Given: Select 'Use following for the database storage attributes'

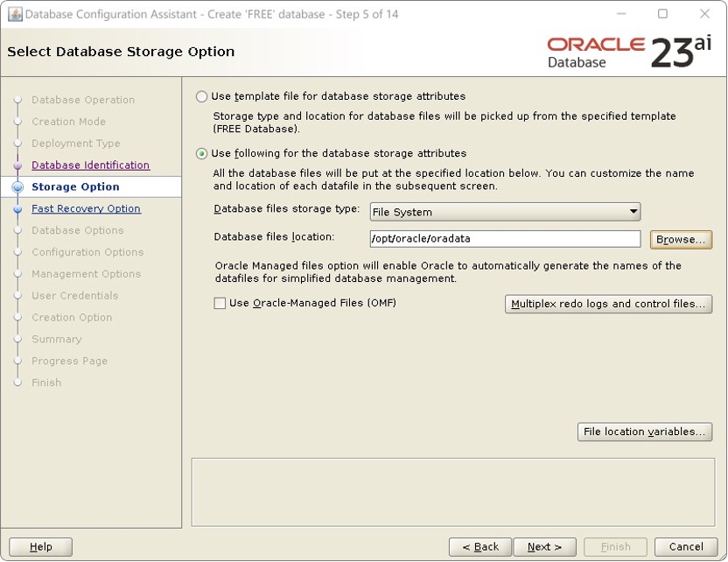Looking at the screenshot, I should pyautogui.click(x=201, y=153).
